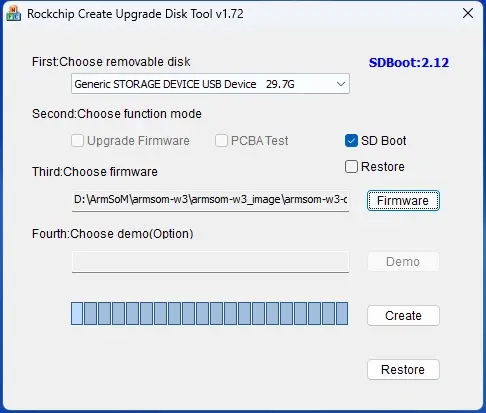Click the bottom Restore button
Image resolution: width=486 pixels, height=413 pixels.
click(x=403, y=369)
